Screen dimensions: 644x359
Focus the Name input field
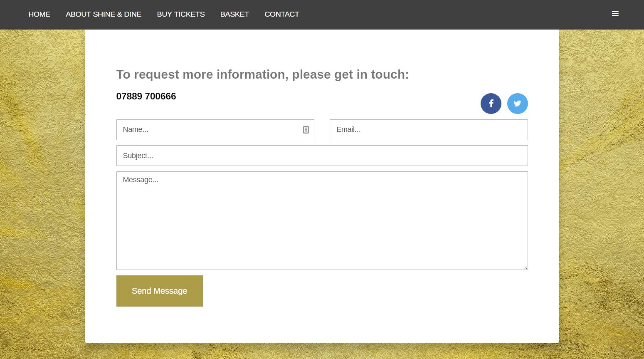pyautogui.click(x=208, y=130)
